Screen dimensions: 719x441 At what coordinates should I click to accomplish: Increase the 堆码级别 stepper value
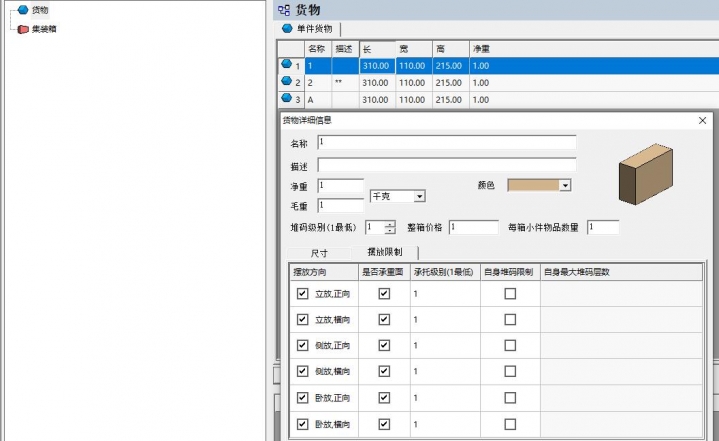pyautogui.click(x=390, y=224)
